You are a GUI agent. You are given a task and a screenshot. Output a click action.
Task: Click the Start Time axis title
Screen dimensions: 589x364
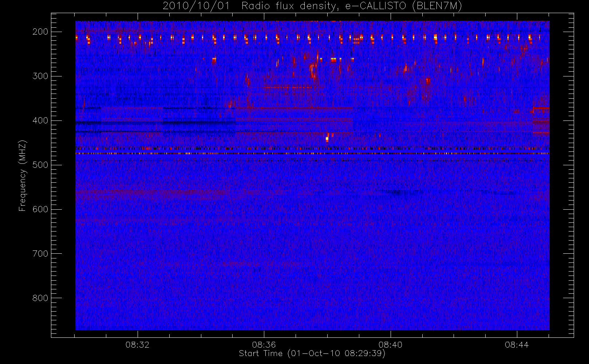[312, 353]
